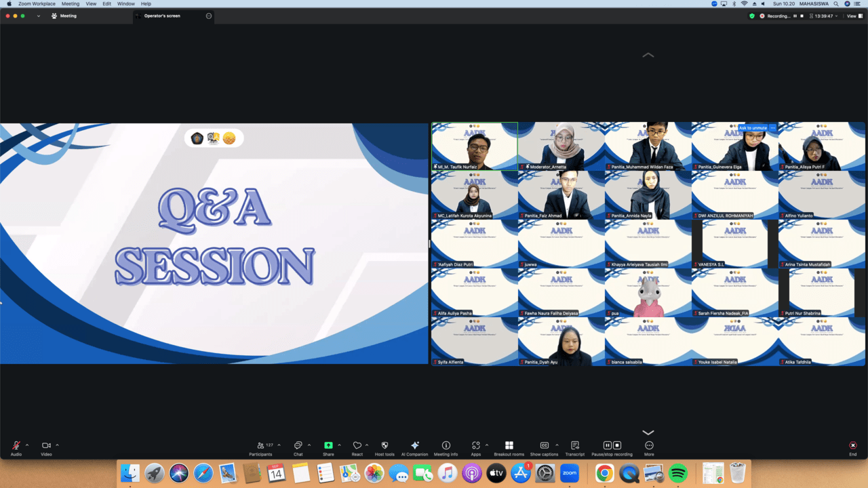Click the green Share screen icon
The height and width of the screenshot is (488, 868).
328,445
